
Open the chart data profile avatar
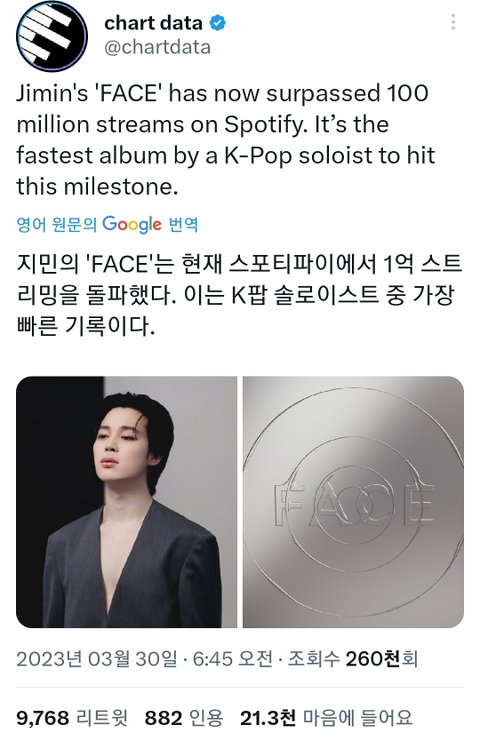click(x=52, y=36)
